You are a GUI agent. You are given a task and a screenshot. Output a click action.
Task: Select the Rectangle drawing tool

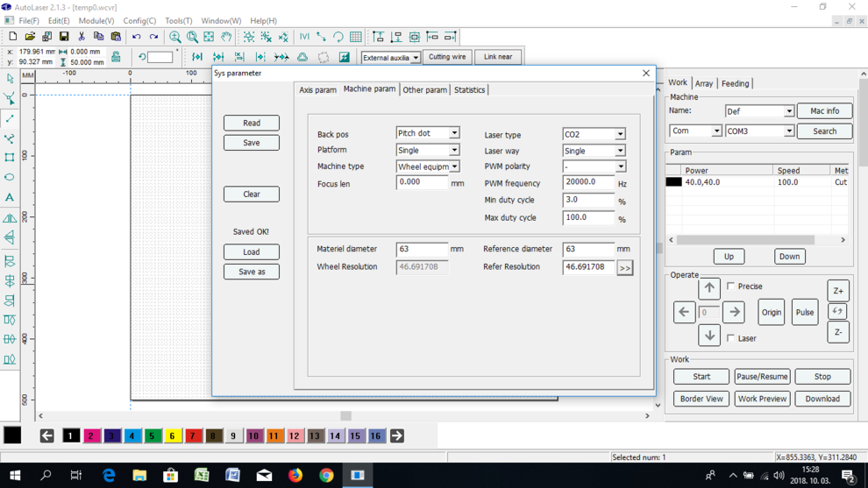pyautogui.click(x=10, y=158)
